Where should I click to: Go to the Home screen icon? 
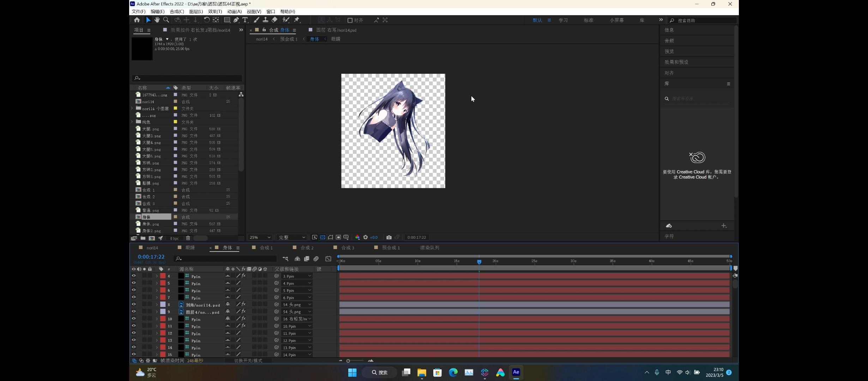[137, 20]
